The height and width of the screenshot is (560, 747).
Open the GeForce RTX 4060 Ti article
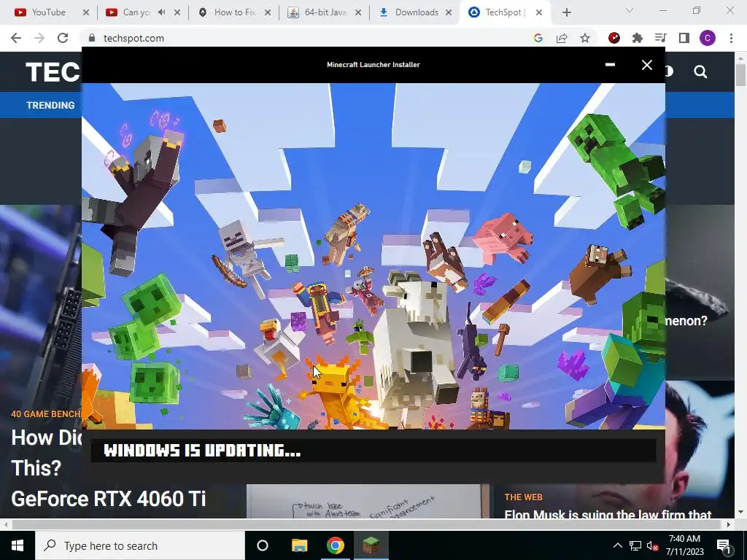click(x=109, y=499)
